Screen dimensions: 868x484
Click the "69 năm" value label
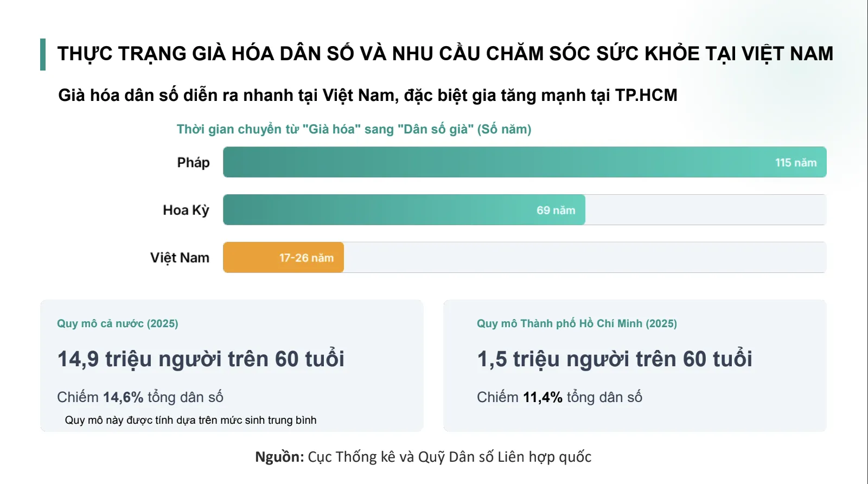(556, 211)
